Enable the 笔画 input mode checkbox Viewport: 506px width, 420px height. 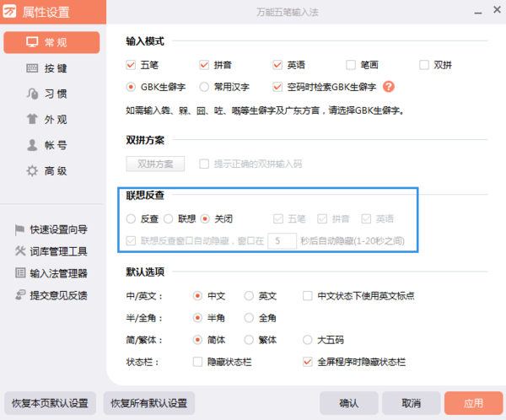pos(351,65)
